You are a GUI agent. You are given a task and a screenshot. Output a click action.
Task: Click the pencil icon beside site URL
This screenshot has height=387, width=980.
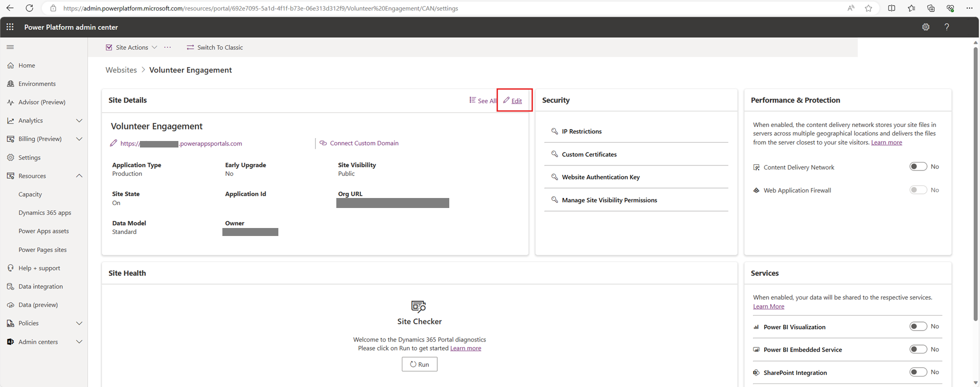(113, 143)
